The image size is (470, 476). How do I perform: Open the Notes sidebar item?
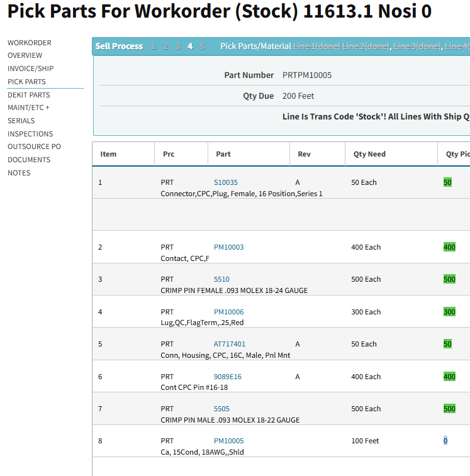pyautogui.click(x=19, y=173)
